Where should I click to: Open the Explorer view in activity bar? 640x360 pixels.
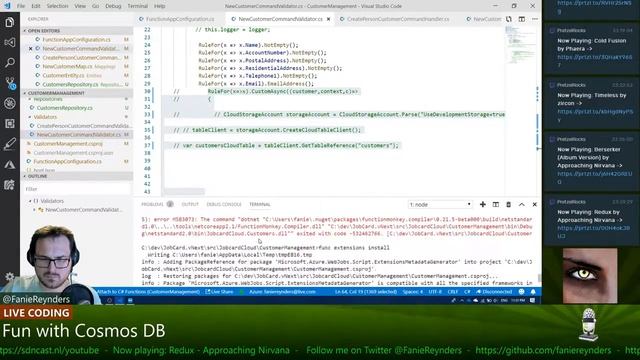9,22
